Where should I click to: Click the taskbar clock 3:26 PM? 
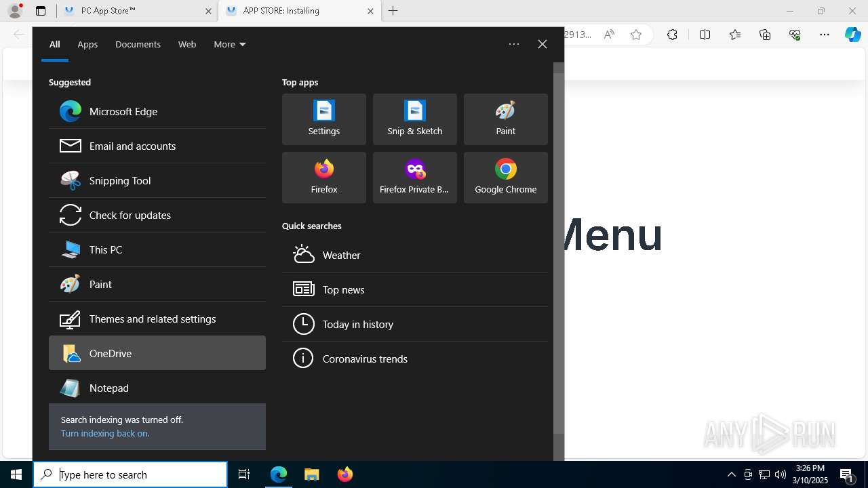point(810,474)
